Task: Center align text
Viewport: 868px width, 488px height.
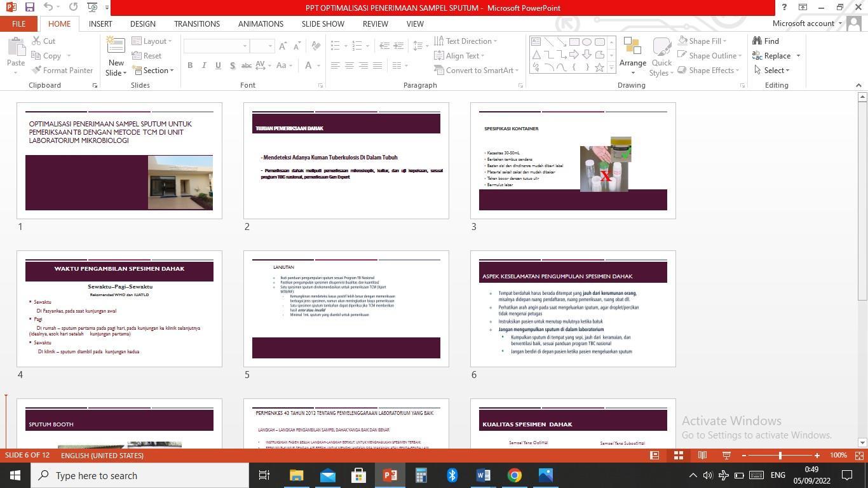Action: pyautogui.click(x=349, y=65)
